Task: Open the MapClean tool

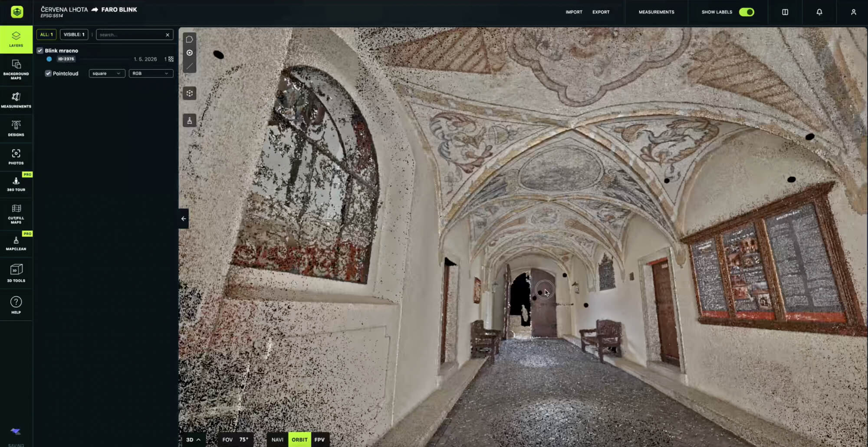Action: click(x=16, y=243)
